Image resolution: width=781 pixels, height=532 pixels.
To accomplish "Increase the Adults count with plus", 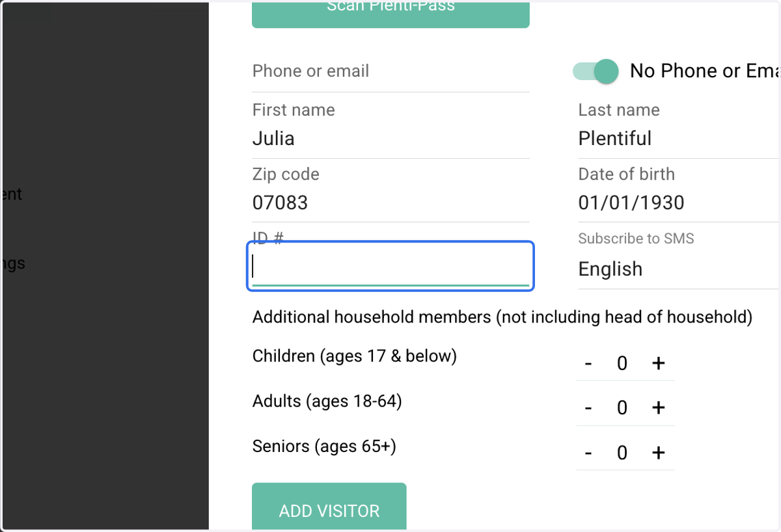I will [x=658, y=408].
